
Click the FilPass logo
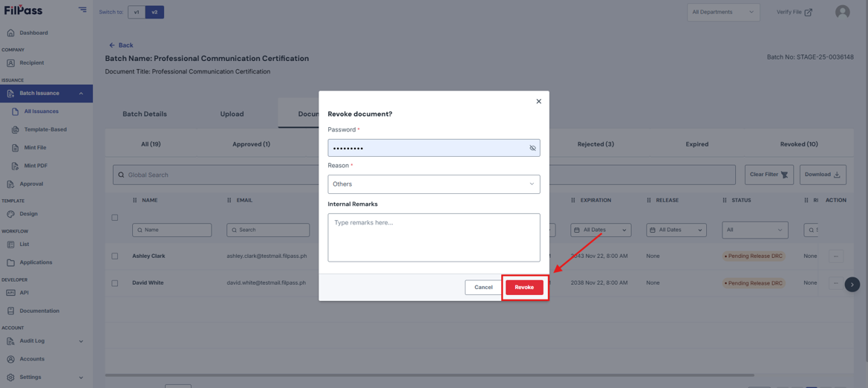(23, 10)
